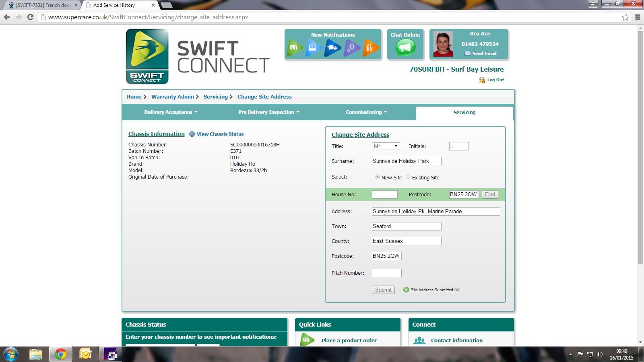The width and height of the screenshot is (644, 362).
Task: Click the Log Out link
Action: click(495, 80)
